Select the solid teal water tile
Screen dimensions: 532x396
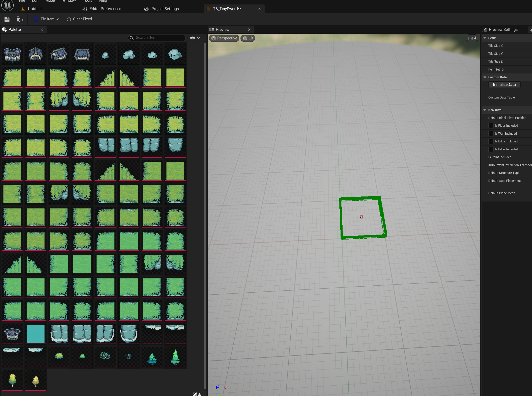coord(36,334)
